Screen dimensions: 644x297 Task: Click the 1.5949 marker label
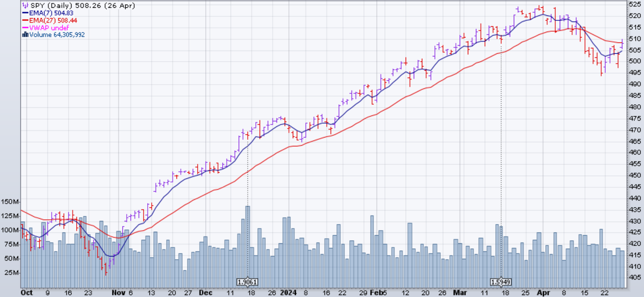pyautogui.click(x=501, y=282)
